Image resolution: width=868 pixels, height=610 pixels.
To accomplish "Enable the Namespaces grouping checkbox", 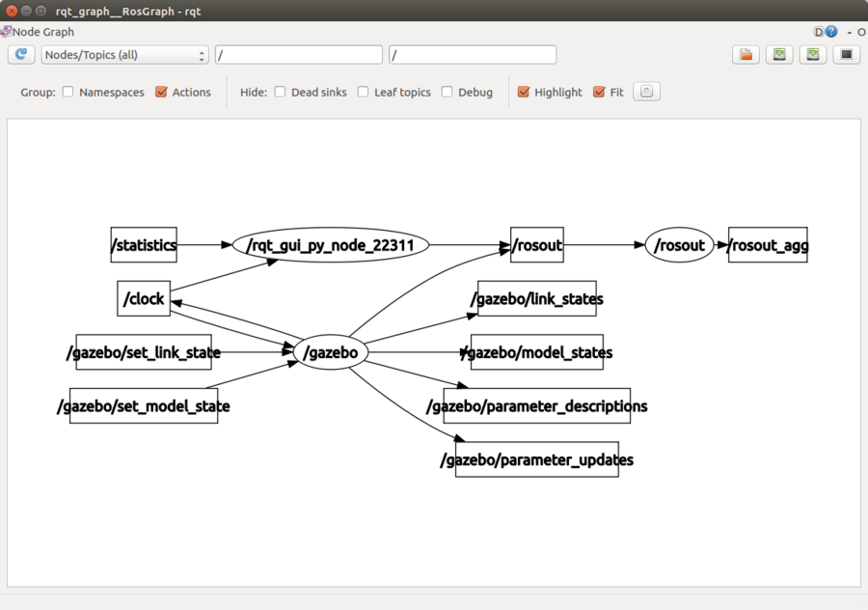I will 68,92.
